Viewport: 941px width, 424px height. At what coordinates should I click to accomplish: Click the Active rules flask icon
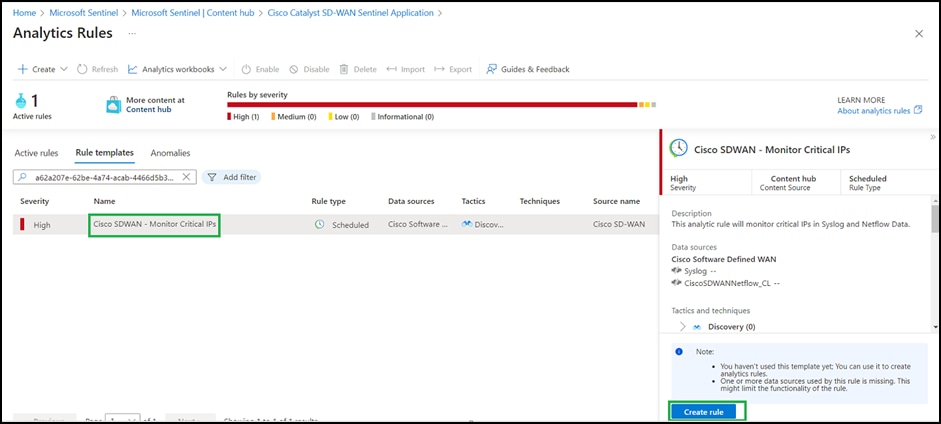[x=20, y=101]
